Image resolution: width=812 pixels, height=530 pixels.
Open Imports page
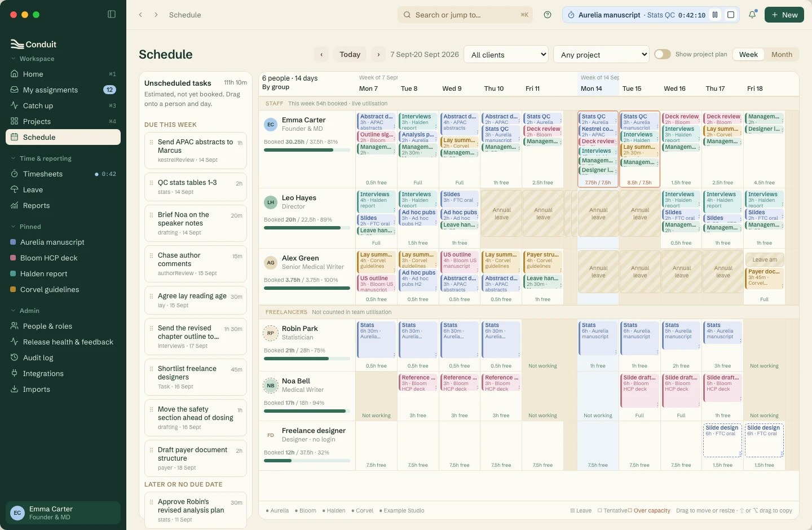tap(63, 389)
